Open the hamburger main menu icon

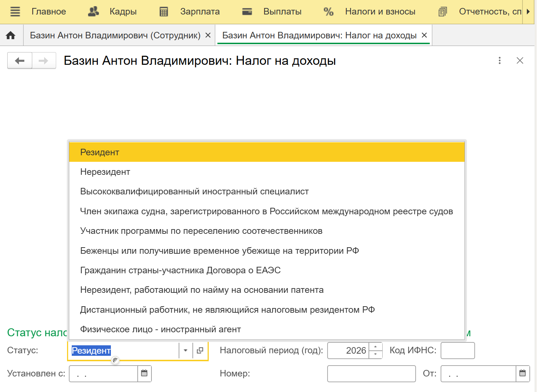click(15, 12)
